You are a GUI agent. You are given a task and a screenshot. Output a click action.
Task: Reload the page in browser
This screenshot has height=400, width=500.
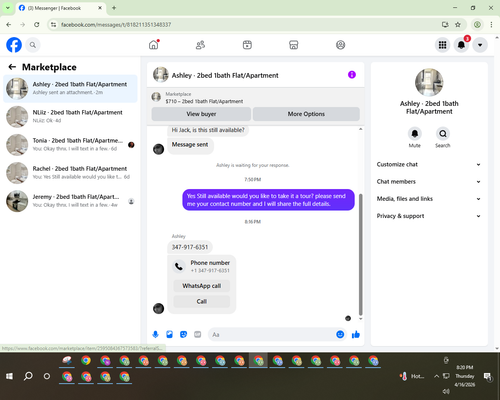37,24
